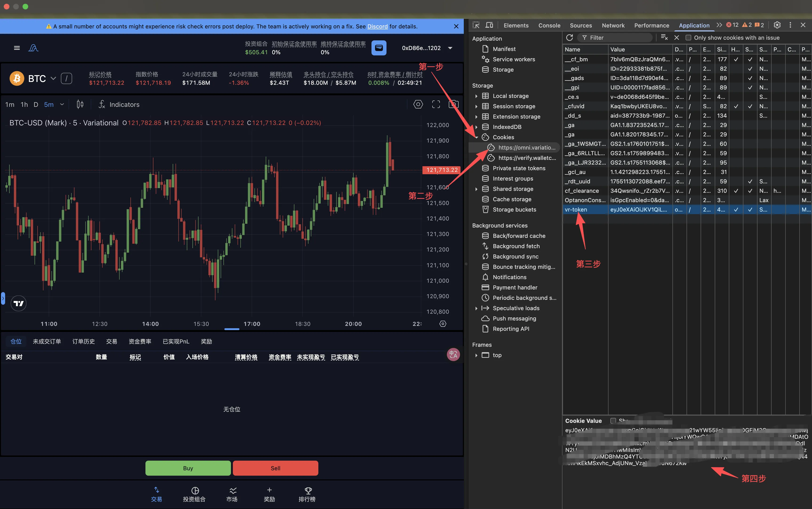Expand the Local storage tree item
The height and width of the screenshot is (509, 812).
coord(476,96)
